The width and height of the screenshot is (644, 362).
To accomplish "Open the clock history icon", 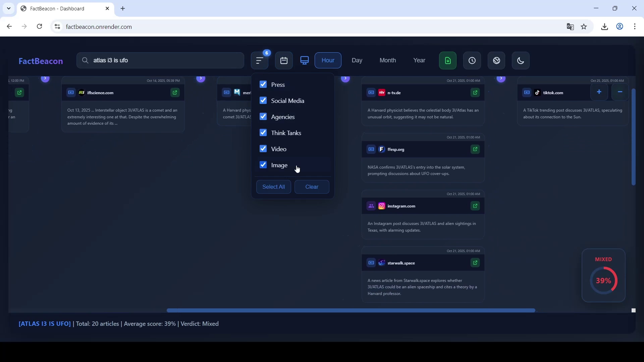I will pos(472,61).
